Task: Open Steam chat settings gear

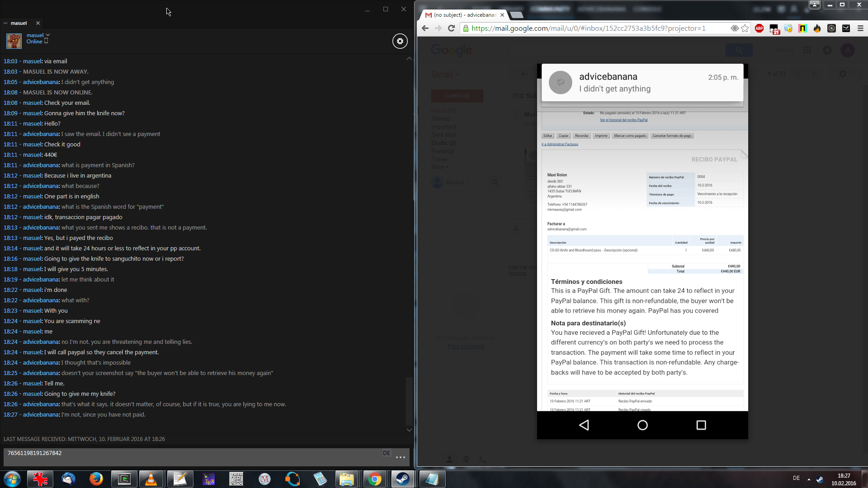Action: tap(400, 41)
